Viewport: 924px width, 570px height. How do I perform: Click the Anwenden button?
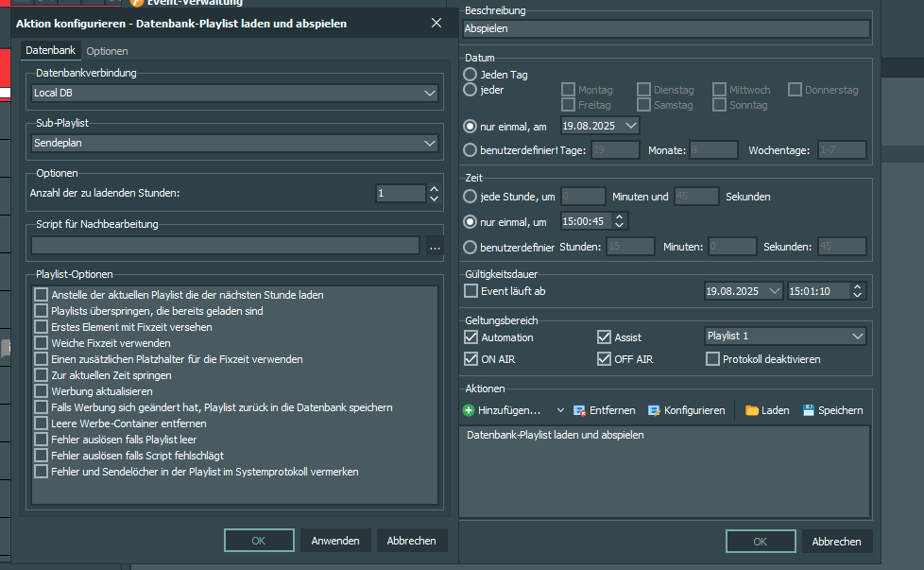click(335, 541)
